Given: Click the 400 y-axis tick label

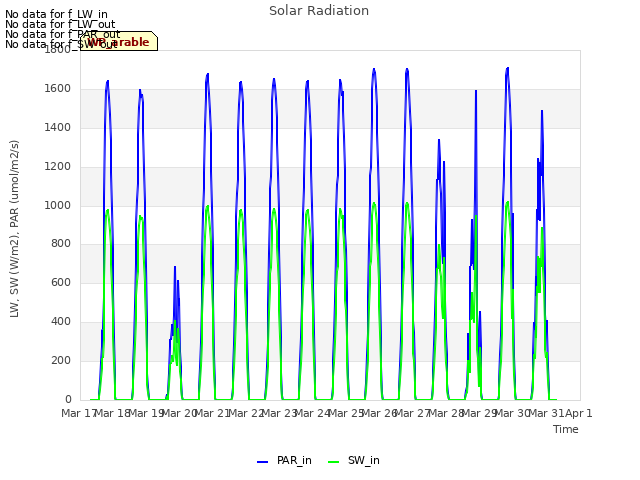Looking at the screenshot, I should click(61, 322).
